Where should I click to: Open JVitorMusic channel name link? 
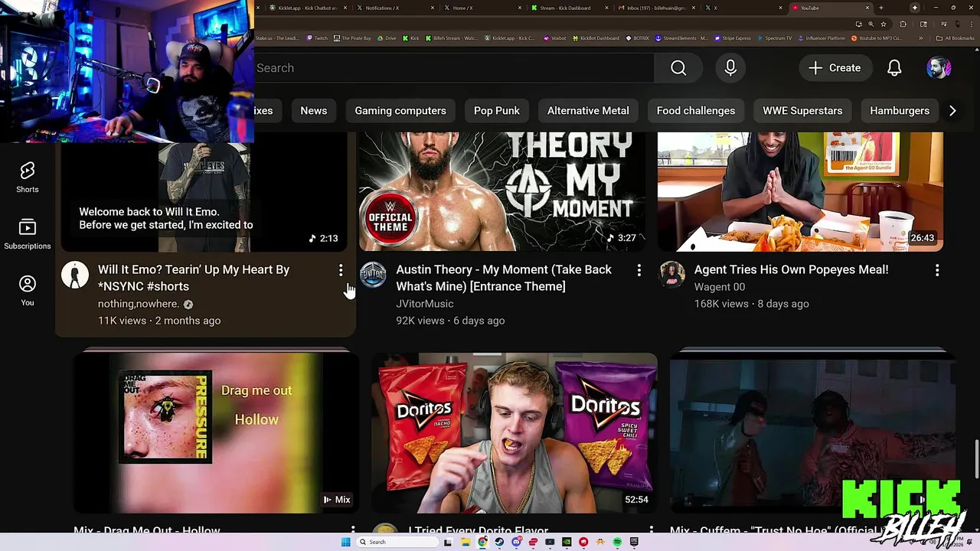click(425, 304)
